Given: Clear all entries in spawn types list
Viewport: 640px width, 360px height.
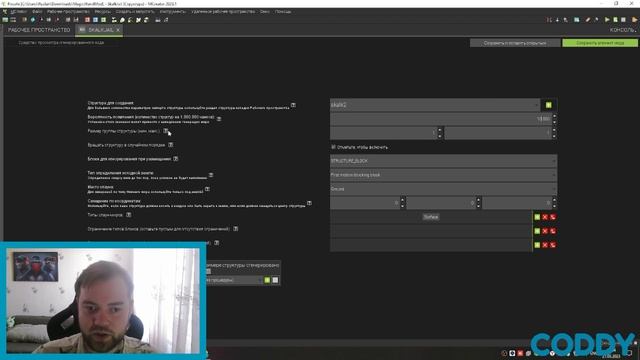Looking at the screenshot, I should [x=553, y=217].
